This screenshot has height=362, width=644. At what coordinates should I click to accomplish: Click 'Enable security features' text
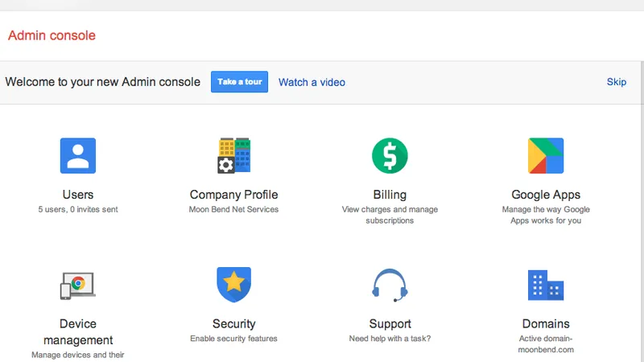[233, 339]
